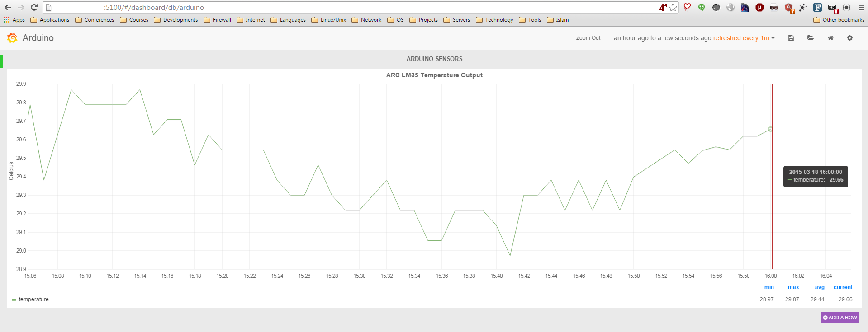The image size is (868, 332).
Task: Open dashboard search via the folder-open icon
Action: [811, 38]
